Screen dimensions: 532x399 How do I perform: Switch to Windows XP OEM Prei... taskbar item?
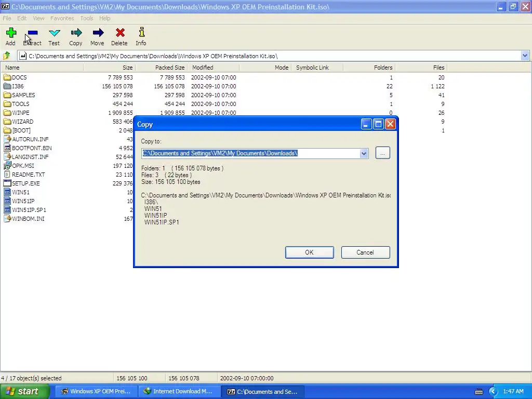tap(96, 391)
